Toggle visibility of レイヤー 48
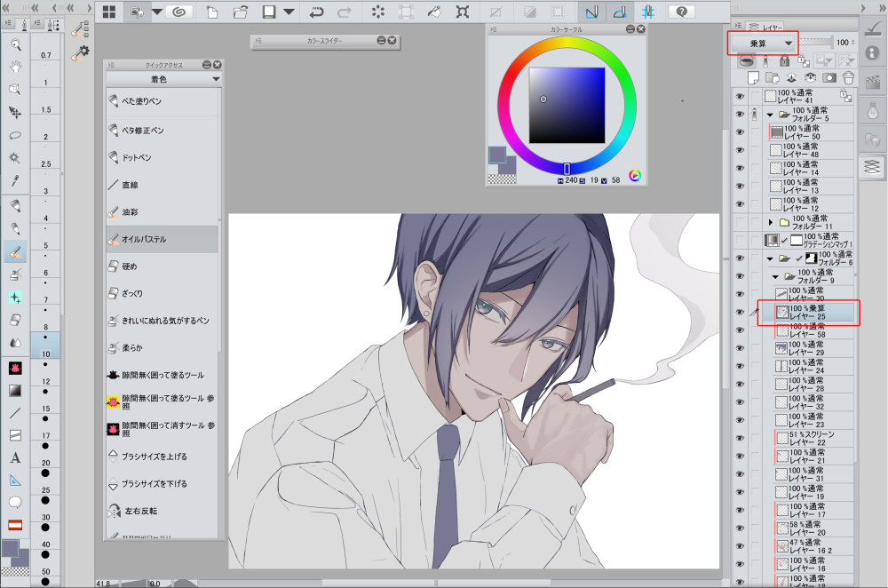This screenshot has height=588, width=888. pos(740,150)
